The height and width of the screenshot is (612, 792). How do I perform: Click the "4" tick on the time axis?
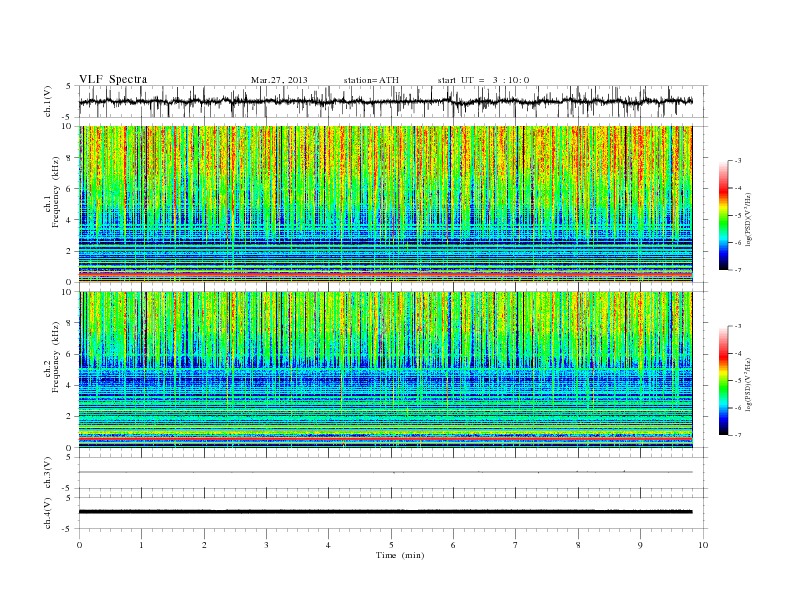[328, 545]
